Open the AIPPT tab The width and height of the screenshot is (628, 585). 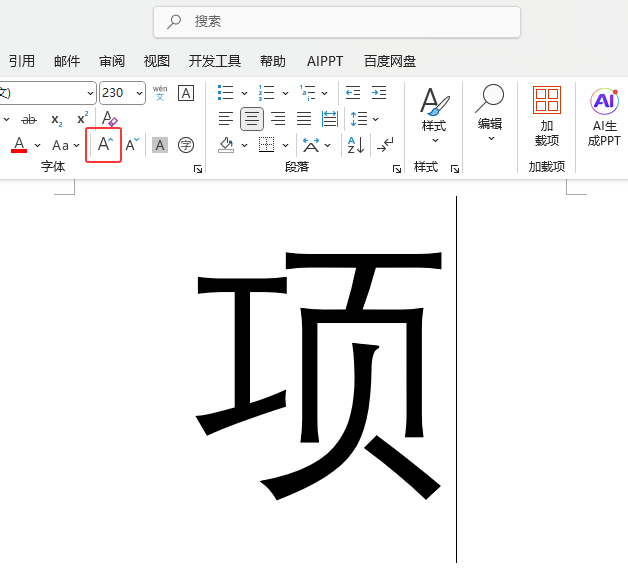325,61
